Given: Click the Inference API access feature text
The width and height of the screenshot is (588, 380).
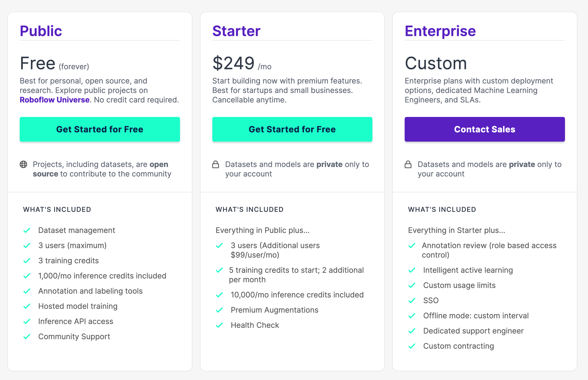Looking at the screenshot, I should coord(76,321).
